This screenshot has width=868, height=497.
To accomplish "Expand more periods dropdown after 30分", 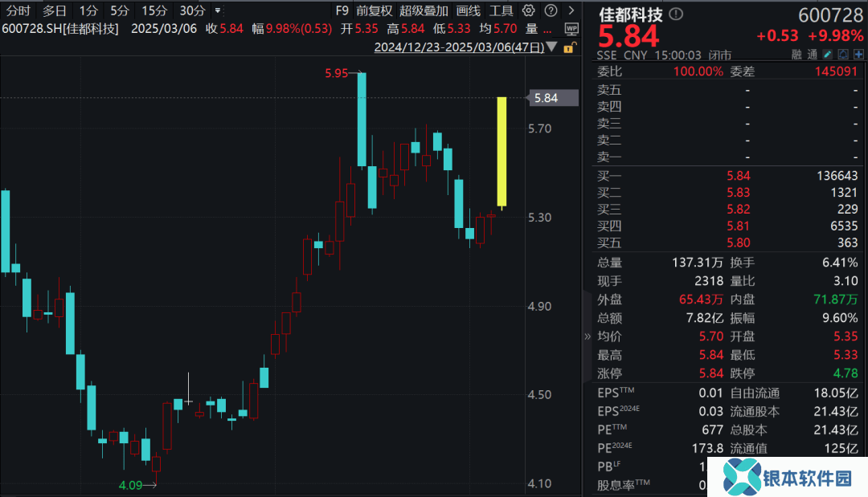I will 218,10.
